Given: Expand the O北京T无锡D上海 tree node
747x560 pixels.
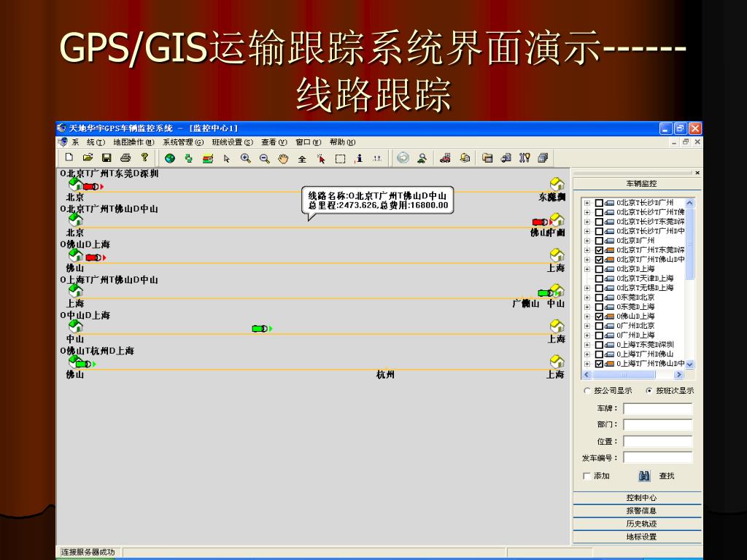Looking at the screenshot, I should pos(587,288).
